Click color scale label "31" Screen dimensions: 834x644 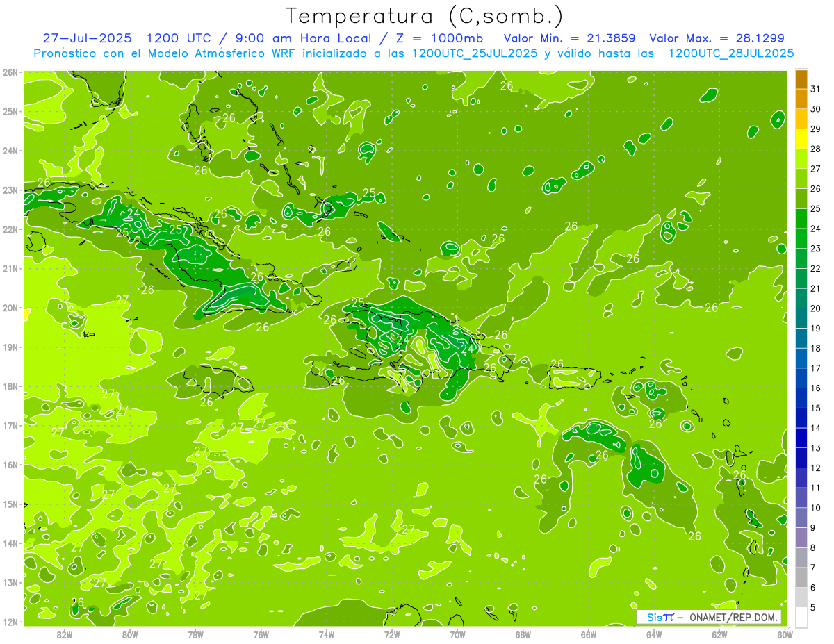[x=816, y=90]
